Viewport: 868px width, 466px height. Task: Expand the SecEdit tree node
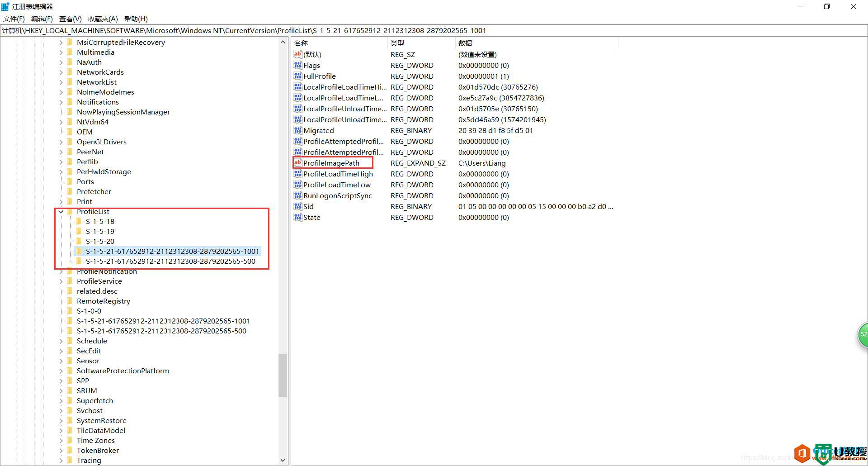[x=61, y=351]
